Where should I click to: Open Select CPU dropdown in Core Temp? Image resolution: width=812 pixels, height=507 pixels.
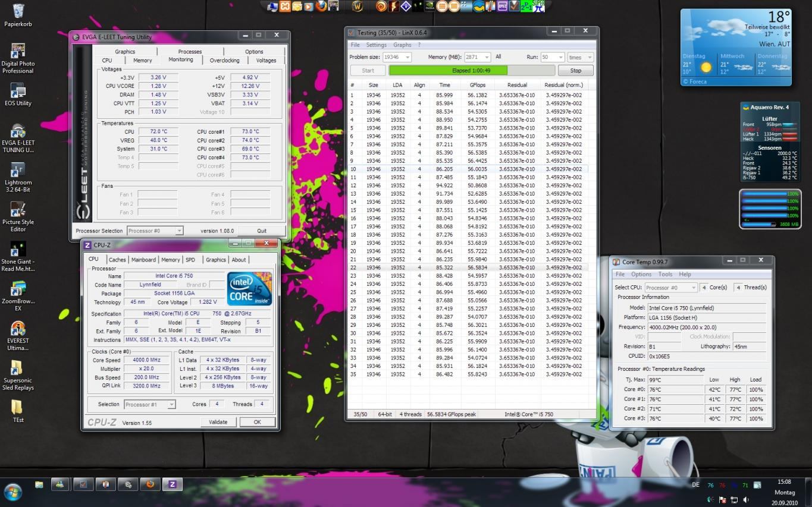click(x=671, y=288)
